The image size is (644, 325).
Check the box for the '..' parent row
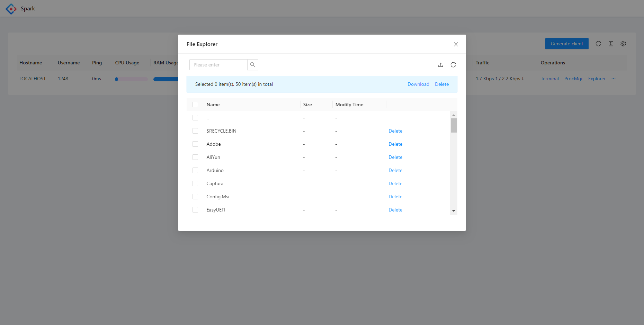click(x=195, y=118)
